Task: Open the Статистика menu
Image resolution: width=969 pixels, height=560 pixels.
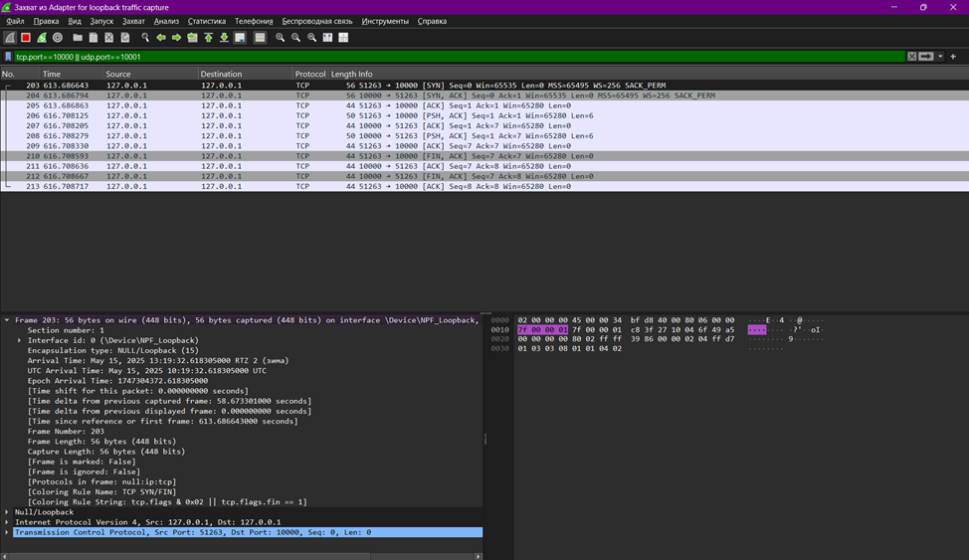Action: pos(207,21)
